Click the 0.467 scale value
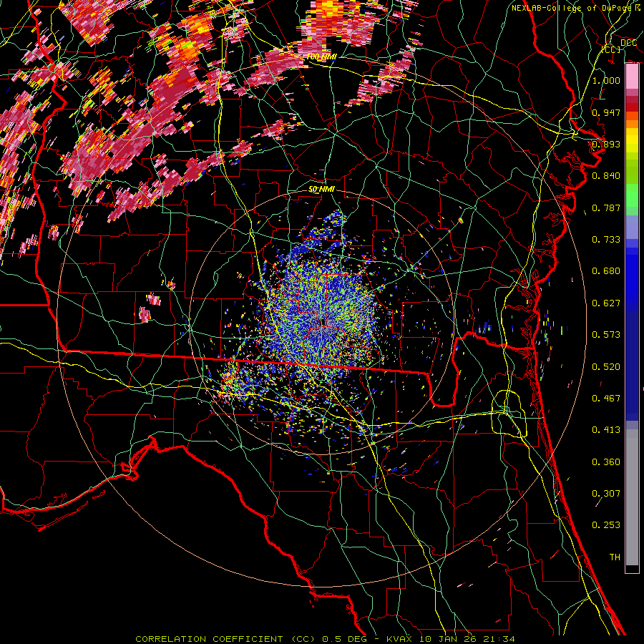Image resolution: width=644 pixels, height=644 pixels. click(x=606, y=399)
